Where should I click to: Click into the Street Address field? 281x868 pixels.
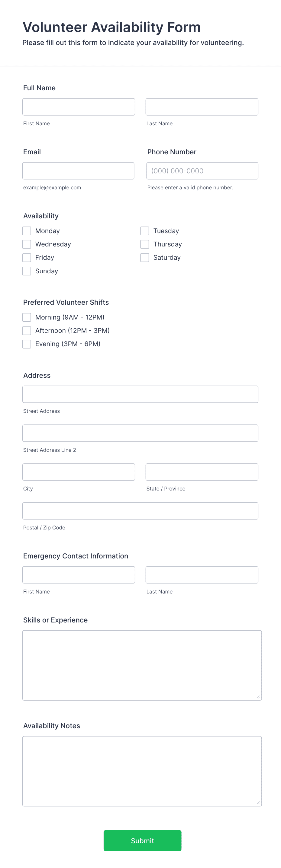[140, 394]
